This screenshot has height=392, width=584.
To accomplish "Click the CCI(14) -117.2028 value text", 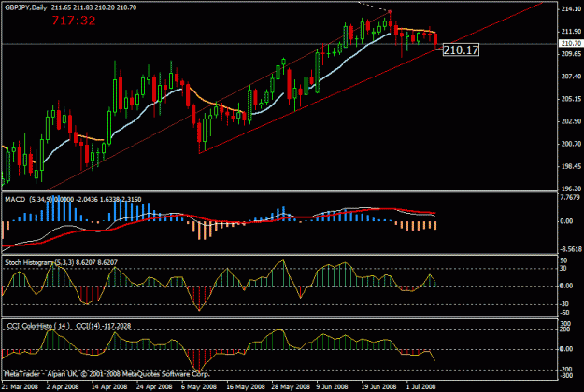I will [x=104, y=326].
